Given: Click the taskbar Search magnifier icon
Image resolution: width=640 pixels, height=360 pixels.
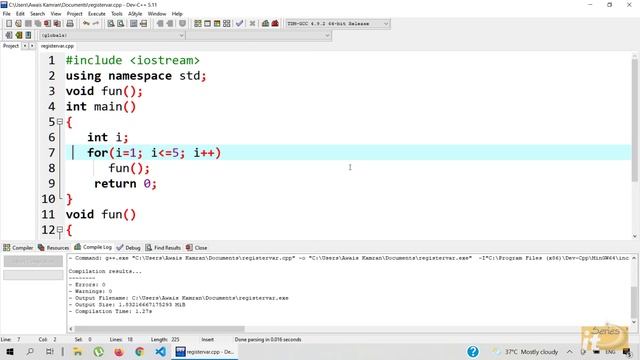Looking at the screenshot, I should (x=30, y=351).
